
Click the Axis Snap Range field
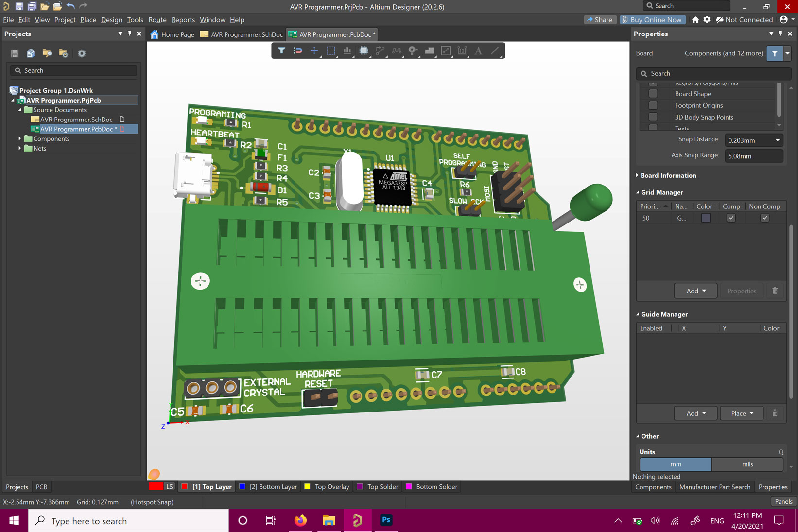tap(754, 156)
